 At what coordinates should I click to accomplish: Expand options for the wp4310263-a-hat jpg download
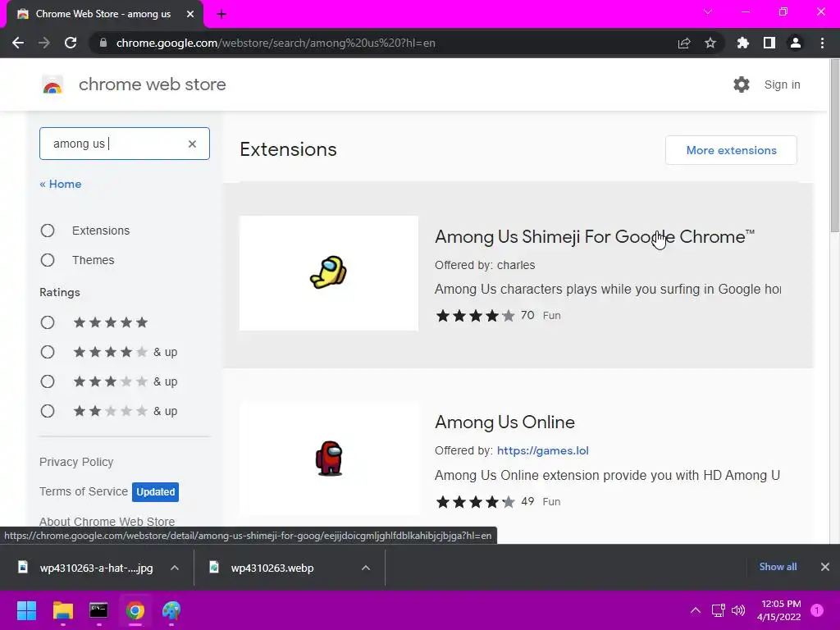(175, 568)
